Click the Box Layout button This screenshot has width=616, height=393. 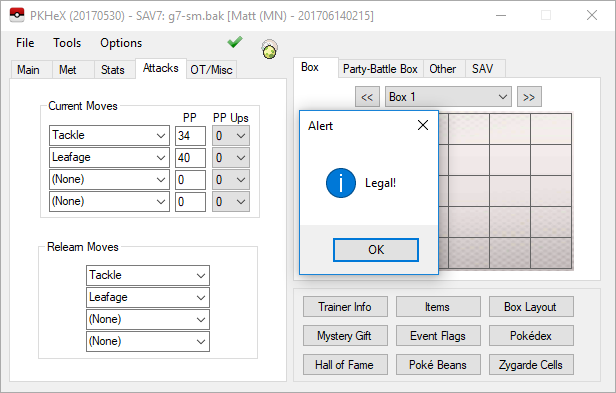[531, 307]
